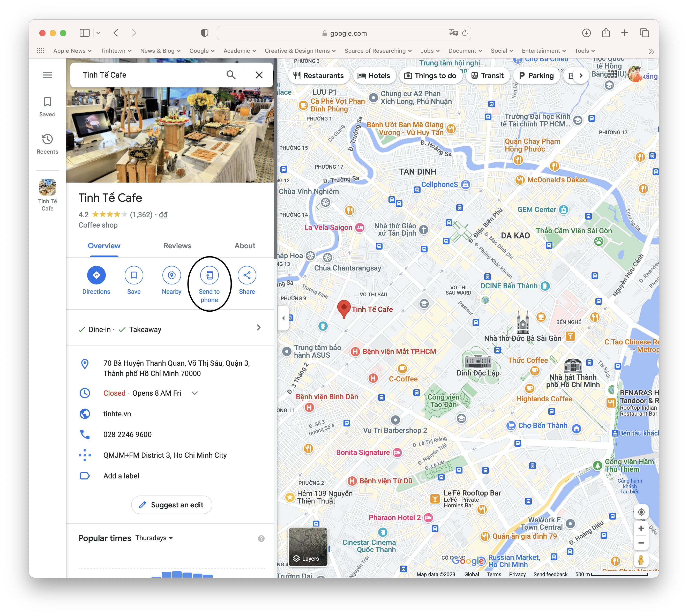Image resolution: width=688 pixels, height=616 pixels.
Task: Select the Things to do chip
Action: click(430, 76)
